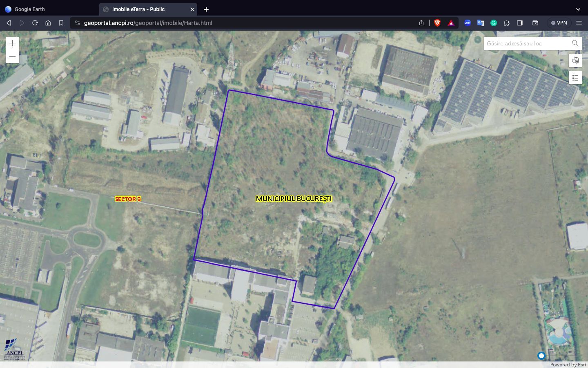The height and width of the screenshot is (368, 588).
Task: Open Brave Rewards triangle icon
Action: coord(451,23)
